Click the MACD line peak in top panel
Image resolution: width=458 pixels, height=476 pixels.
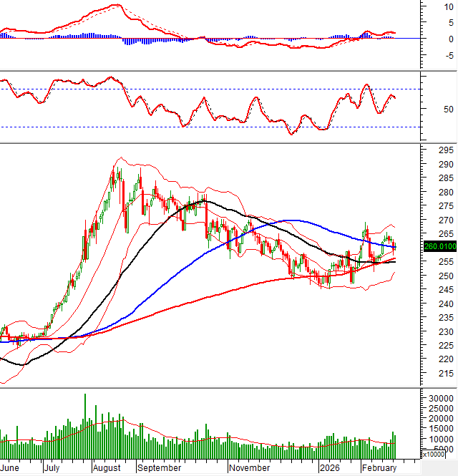(115, 6)
